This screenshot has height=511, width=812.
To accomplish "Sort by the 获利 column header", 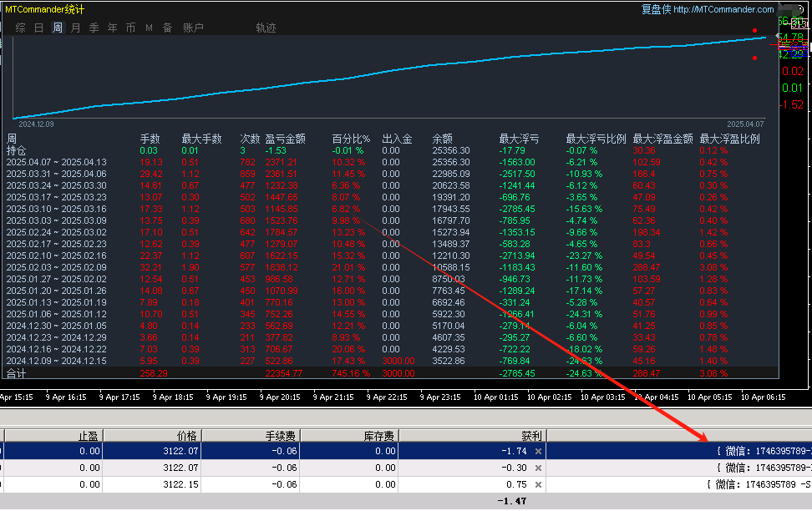I will pyautogui.click(x=473, y=436).
